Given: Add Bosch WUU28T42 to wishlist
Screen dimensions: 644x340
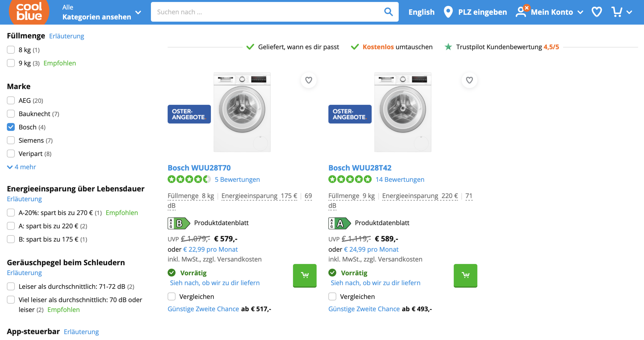Looking at the screenshot, I should point(469,80).
